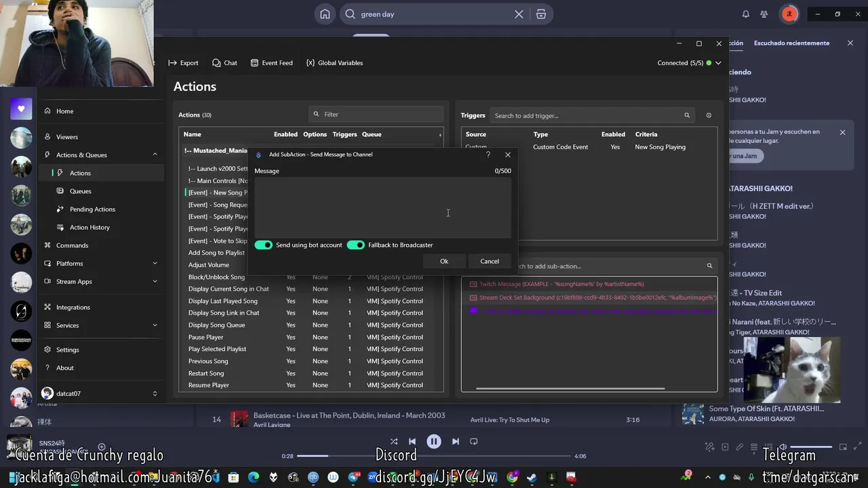Collapse Actions & Queues section

pos(155,155)
